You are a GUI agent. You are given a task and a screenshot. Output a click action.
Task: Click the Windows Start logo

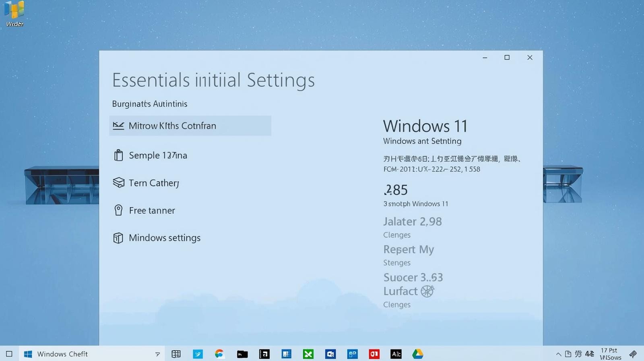pos(28,354)
